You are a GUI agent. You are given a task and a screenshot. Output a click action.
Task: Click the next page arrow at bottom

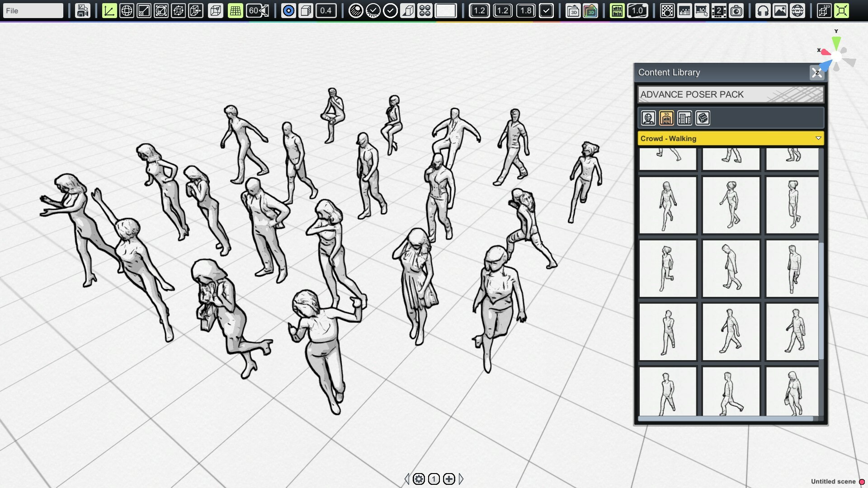(461, 479)
